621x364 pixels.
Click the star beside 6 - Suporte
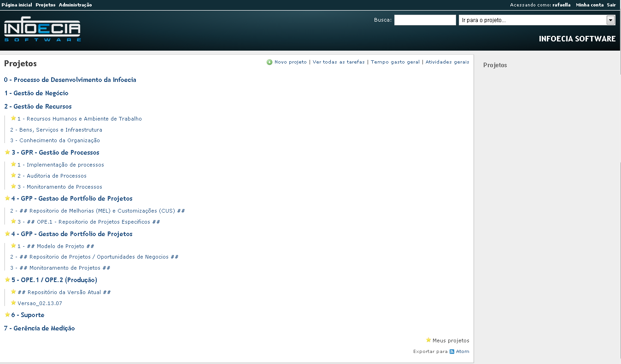click(x=7, y=315)
